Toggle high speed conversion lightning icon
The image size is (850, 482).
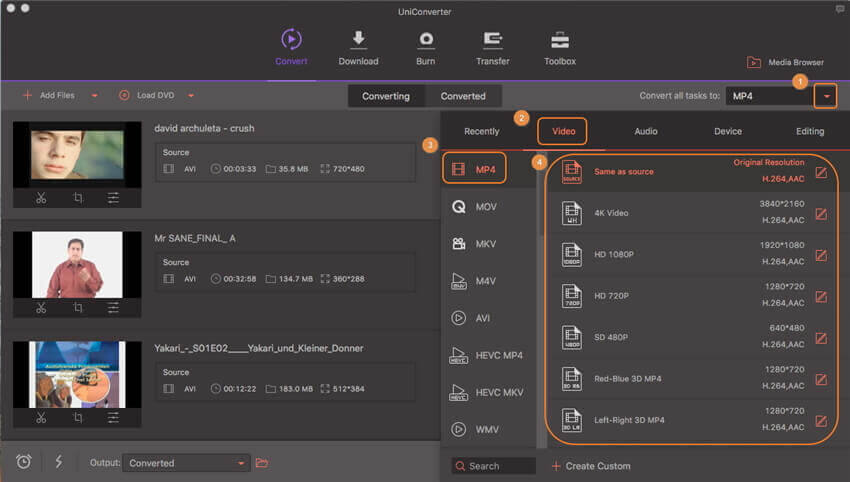(x=59, y=462)
